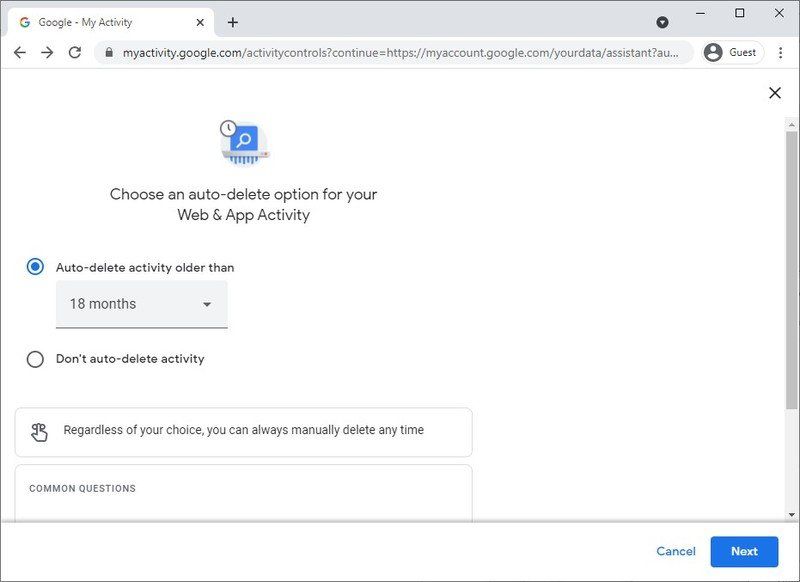This screenshot has height=582, width=800.
Task: Open the 18 months duration dropdown
Action: pos(141,303)
